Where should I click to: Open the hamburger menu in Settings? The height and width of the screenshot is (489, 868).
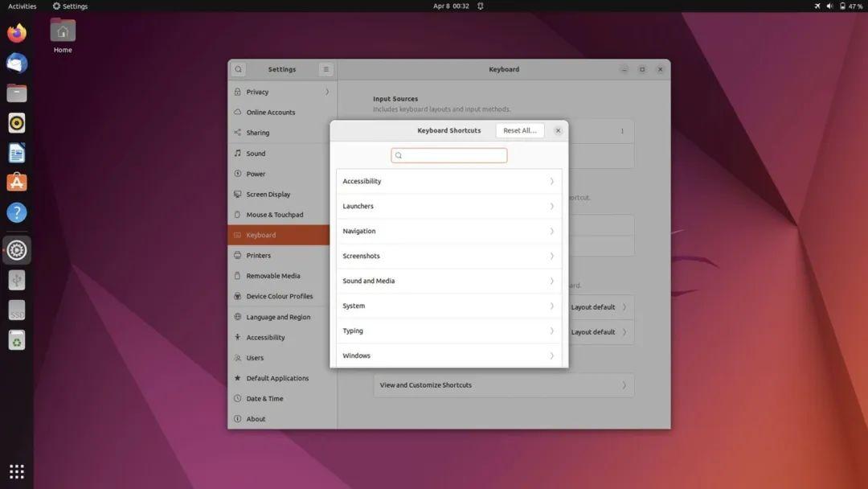(x=325, y=69)
